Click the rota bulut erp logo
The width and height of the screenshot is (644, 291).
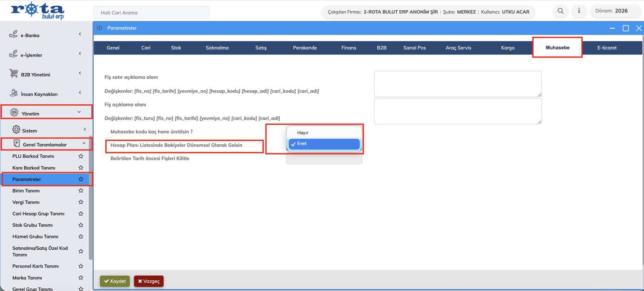click(x=37, y=11)
